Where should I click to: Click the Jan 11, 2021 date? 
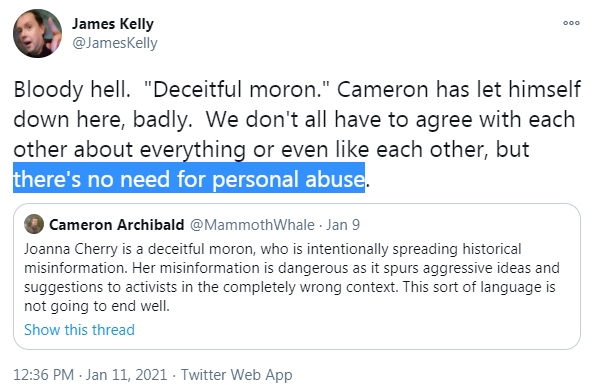tap(127, 375)
